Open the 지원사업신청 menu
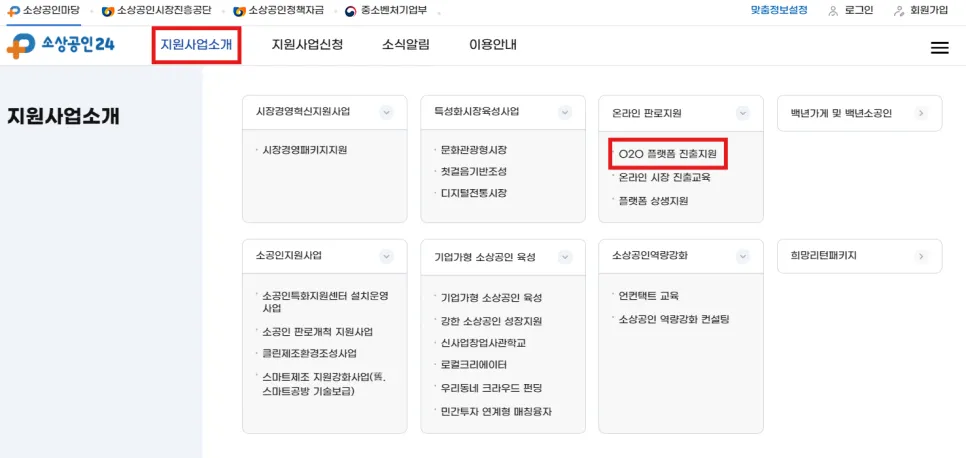 tap(307, 44)
